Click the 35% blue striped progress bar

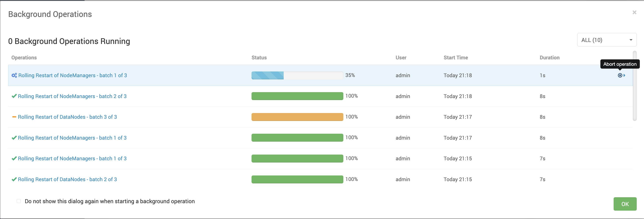coord(297,75)
